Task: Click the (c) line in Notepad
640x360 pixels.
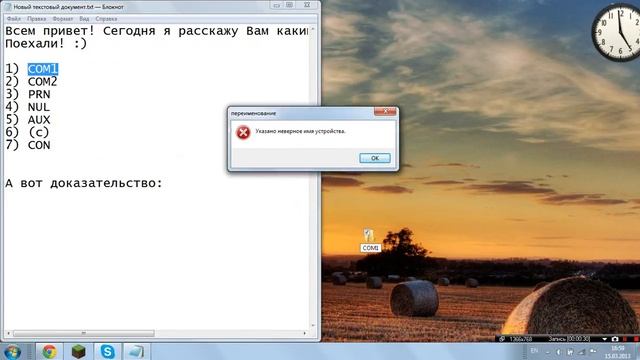Action: 27,132
